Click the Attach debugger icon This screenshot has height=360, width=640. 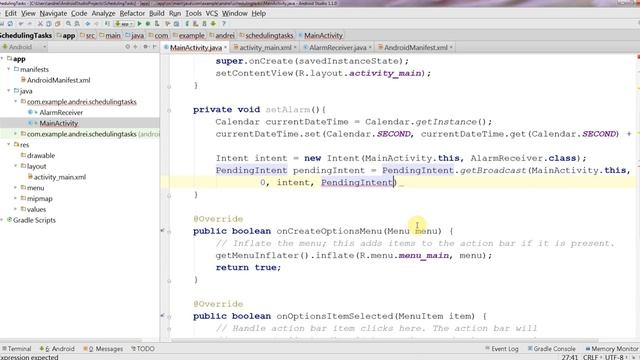[x=157, y=24]
